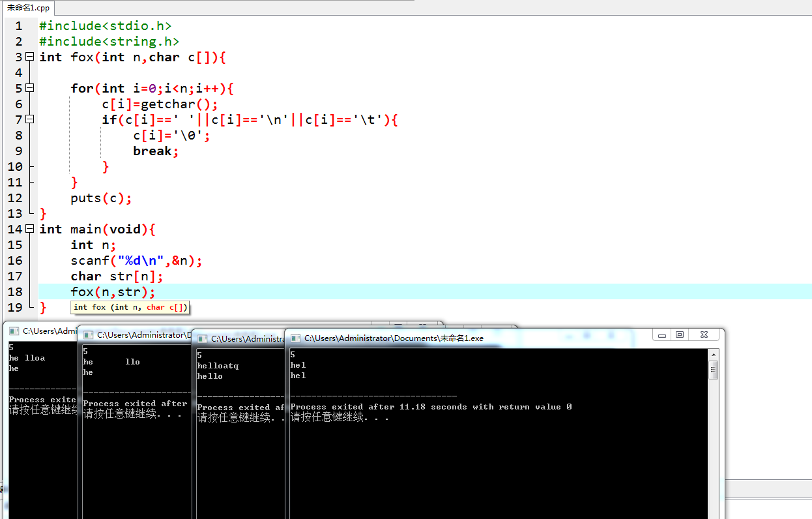Viewport: 812px width, 519px height.
Task: Click the console scrollbar up arrow
Action: 713,355
